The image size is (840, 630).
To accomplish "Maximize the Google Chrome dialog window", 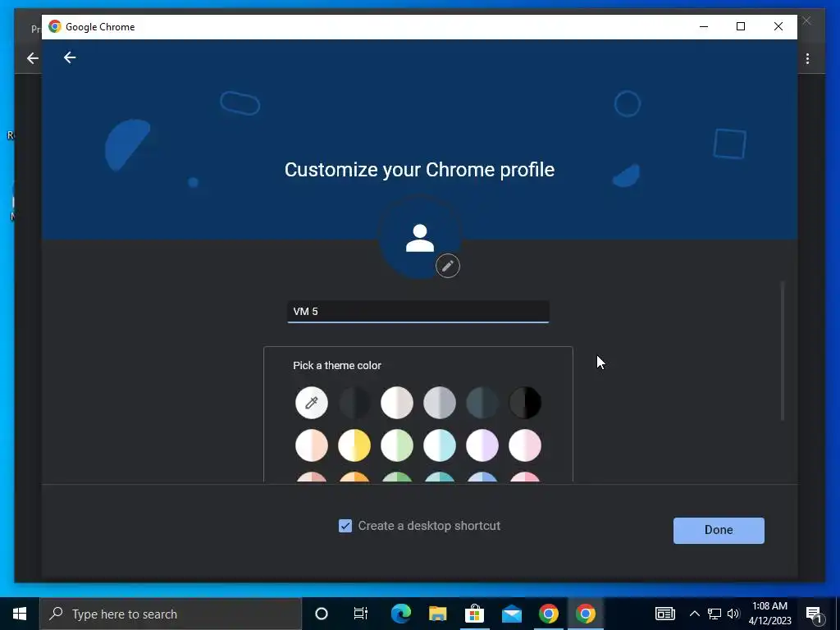I will pyautogui.click(x=741, y=26).
